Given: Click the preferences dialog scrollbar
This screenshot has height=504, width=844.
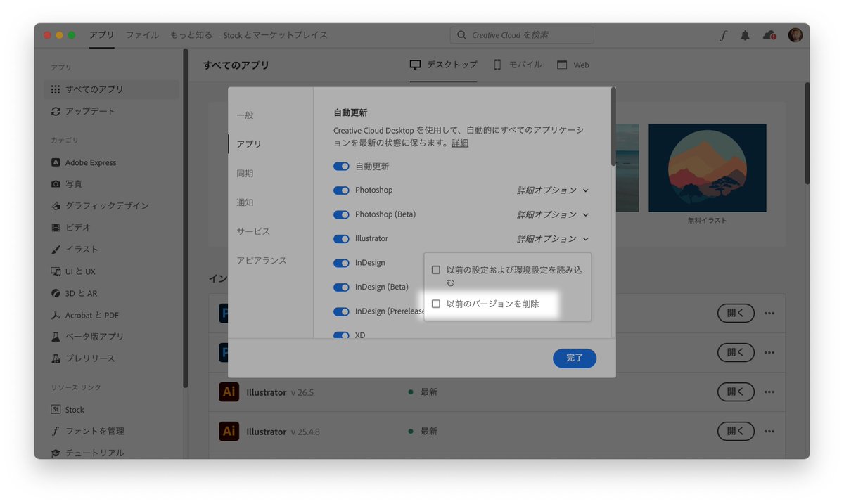Looking at the screenshot, I should 613,127.
